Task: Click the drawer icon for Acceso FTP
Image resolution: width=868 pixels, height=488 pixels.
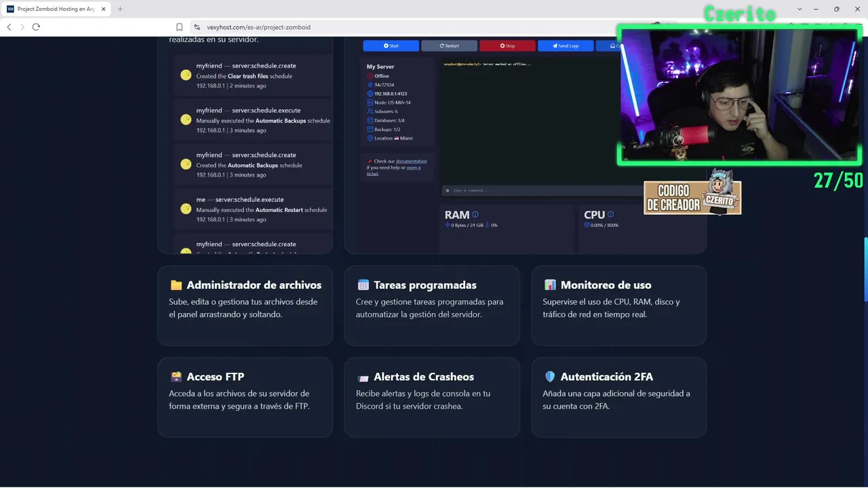Action: pyautogui.click(x=176, y=377)
